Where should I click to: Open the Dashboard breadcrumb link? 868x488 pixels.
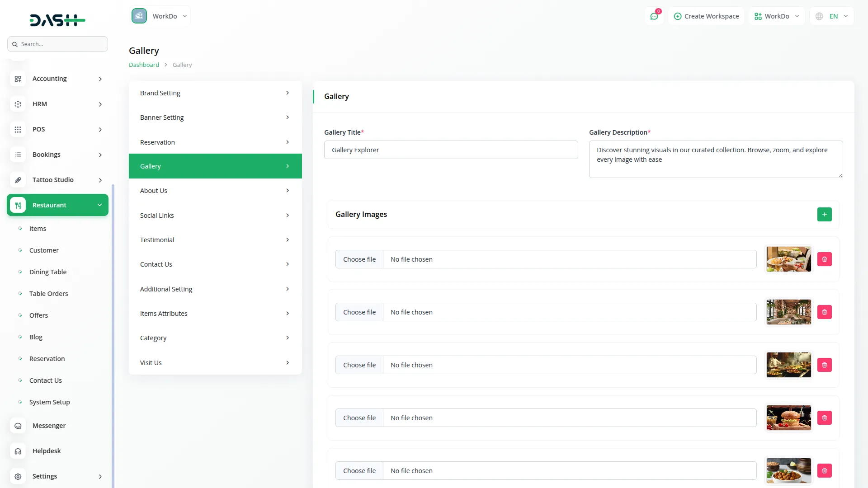point(143,65)
